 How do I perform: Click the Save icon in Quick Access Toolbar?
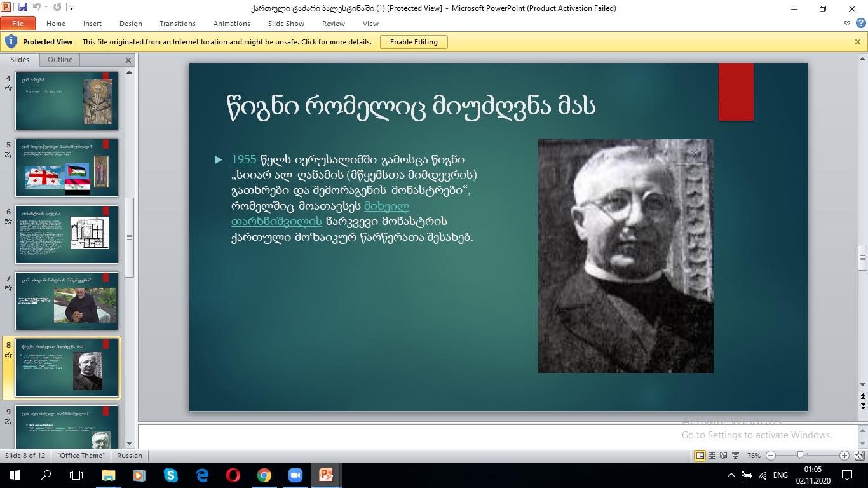click(x=23, y=8)
